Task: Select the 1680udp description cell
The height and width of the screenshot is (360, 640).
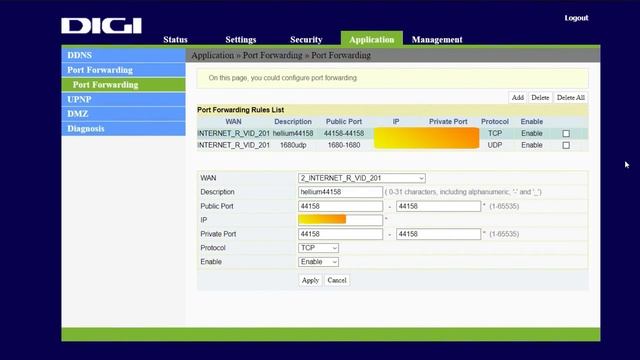Action: (293, 145)
